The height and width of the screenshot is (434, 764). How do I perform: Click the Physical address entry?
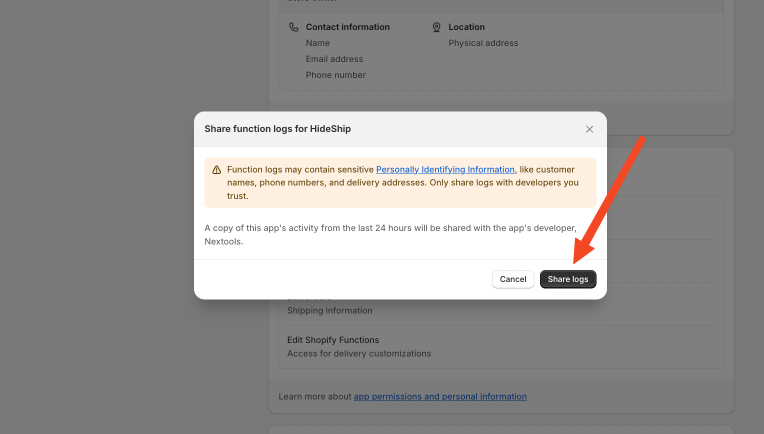(483, 43)
